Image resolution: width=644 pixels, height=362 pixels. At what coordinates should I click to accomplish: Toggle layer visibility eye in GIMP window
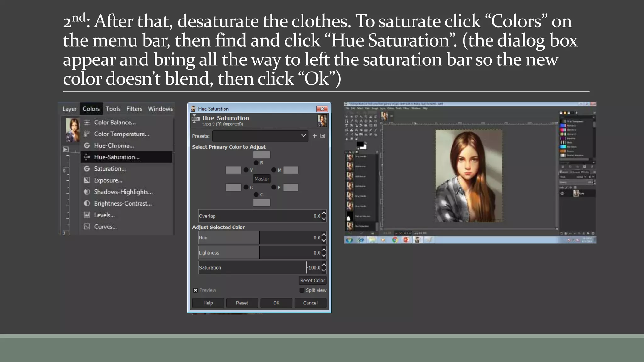pos(562,193)
